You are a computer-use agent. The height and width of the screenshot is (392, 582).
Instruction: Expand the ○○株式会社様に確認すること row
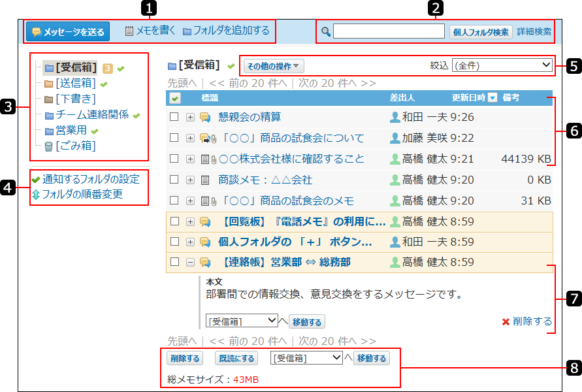tap(190, 159)
